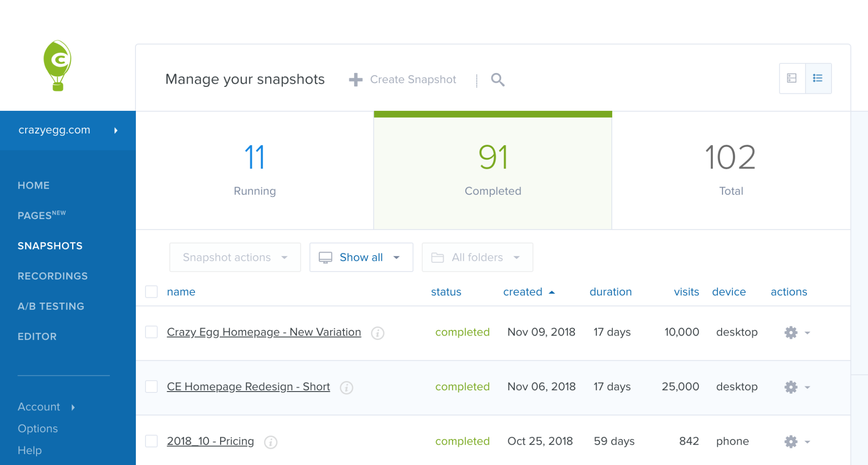Viewport: 868px width, 465px height.
Task: Sort by the device column header
Action: click(729, 292)
